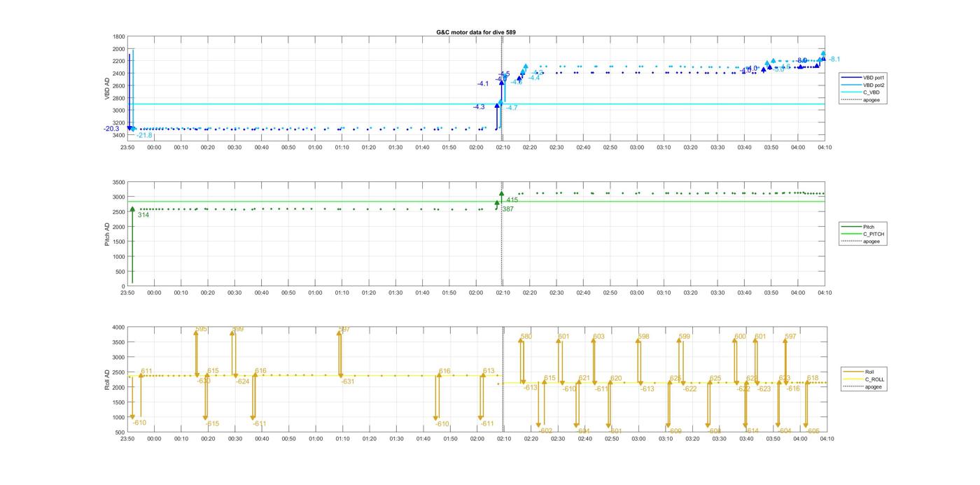Viewport: 980px width, 485px height.
Task: Click the 600 label in Roll plot
Action: (740, 337)
